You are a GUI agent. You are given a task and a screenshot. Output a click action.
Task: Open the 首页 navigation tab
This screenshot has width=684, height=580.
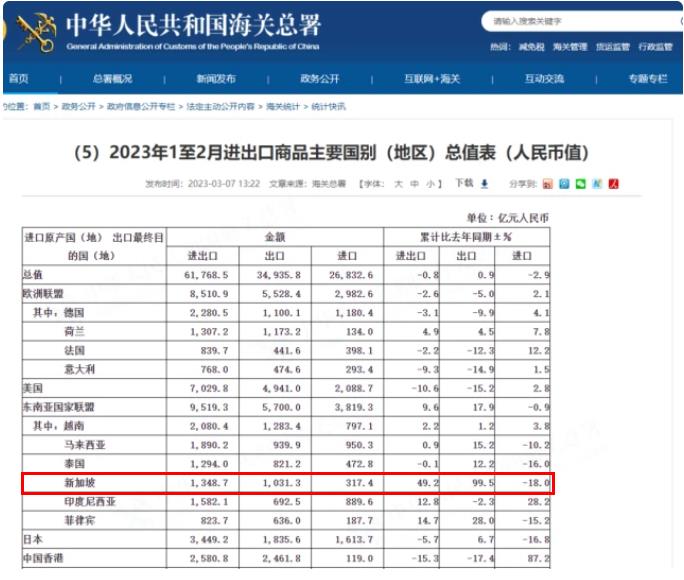tap(18, 78)
